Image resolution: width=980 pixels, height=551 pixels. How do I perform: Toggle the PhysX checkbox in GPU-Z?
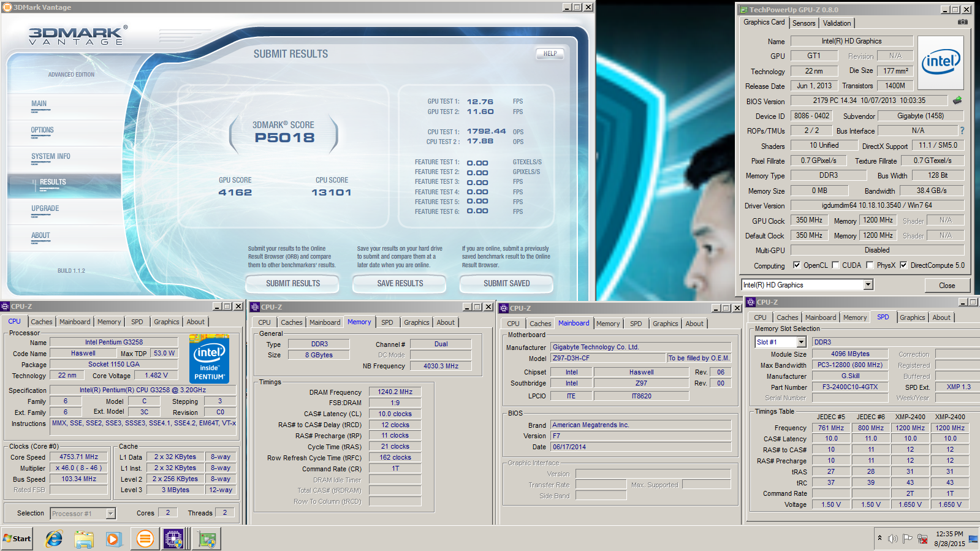(870, 265)
